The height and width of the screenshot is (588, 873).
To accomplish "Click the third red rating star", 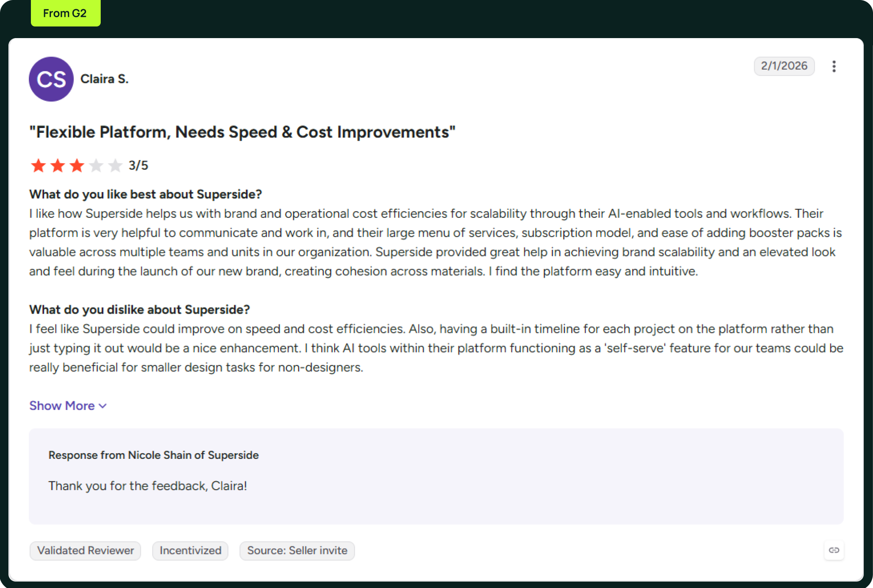I will pos(77,165).
